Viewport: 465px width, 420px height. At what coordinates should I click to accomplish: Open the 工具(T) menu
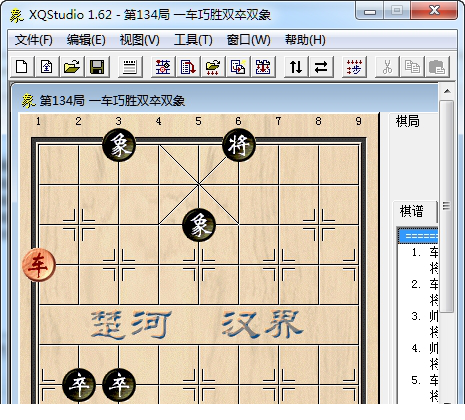pos(193,40)
